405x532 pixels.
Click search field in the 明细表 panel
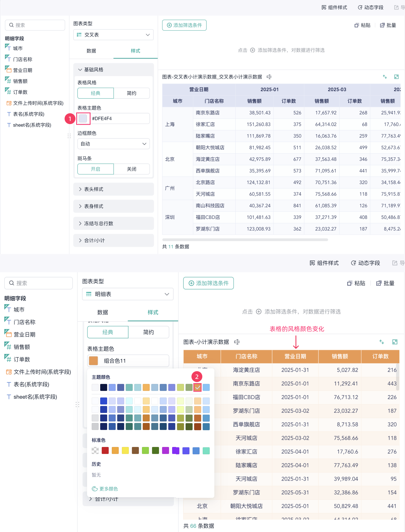(x=38, y=283)
